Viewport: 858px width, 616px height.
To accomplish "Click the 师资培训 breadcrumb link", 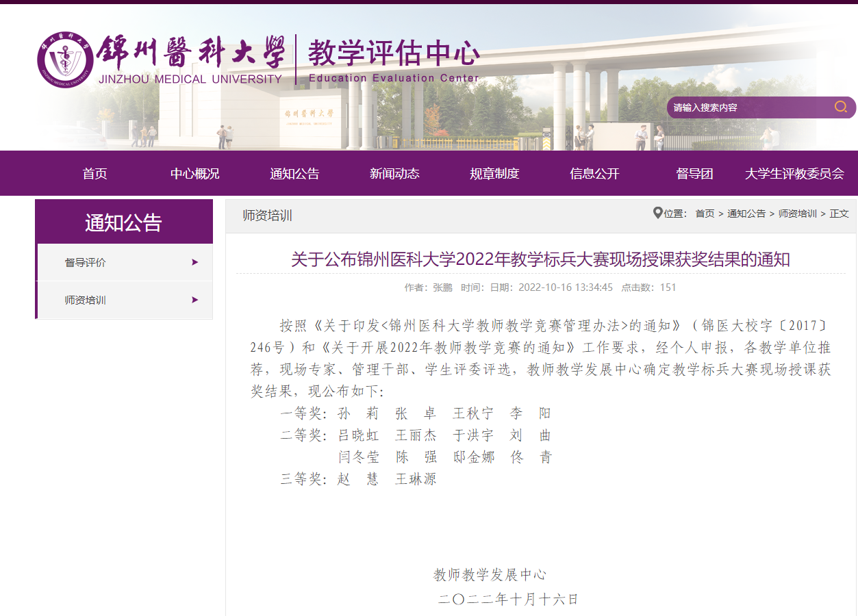I will tap(798, 214).
